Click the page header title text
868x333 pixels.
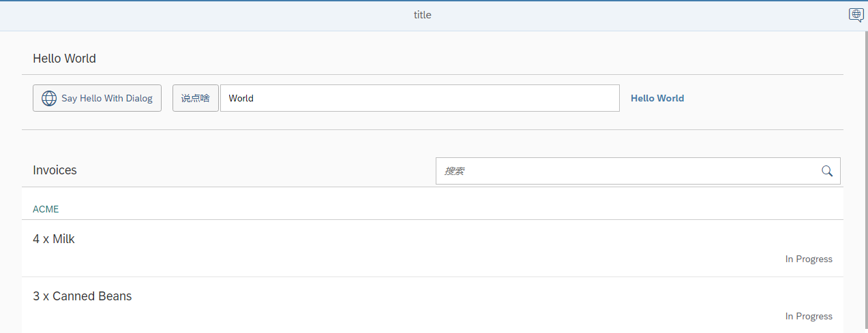[x=423, y=15]
